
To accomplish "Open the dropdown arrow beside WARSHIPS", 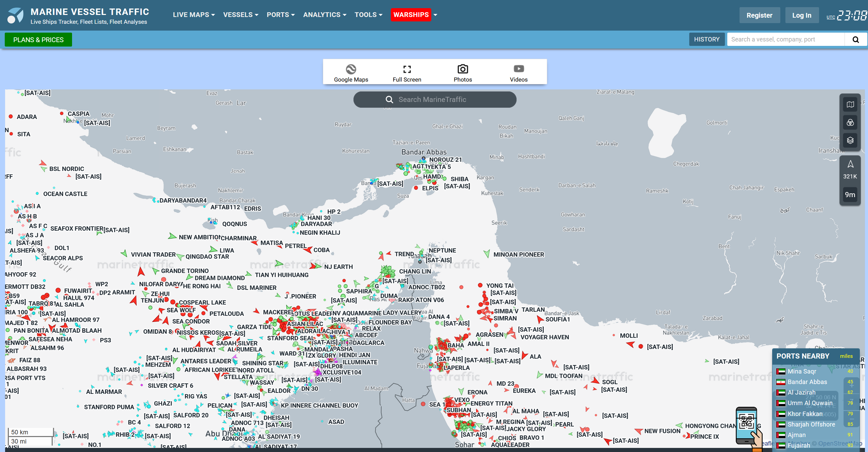I will click(x=435, y=15).
